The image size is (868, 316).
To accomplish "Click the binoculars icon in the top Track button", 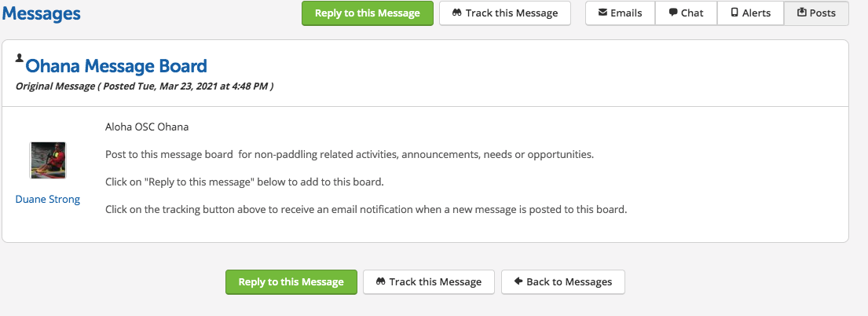I will click(x=456, y=13).
